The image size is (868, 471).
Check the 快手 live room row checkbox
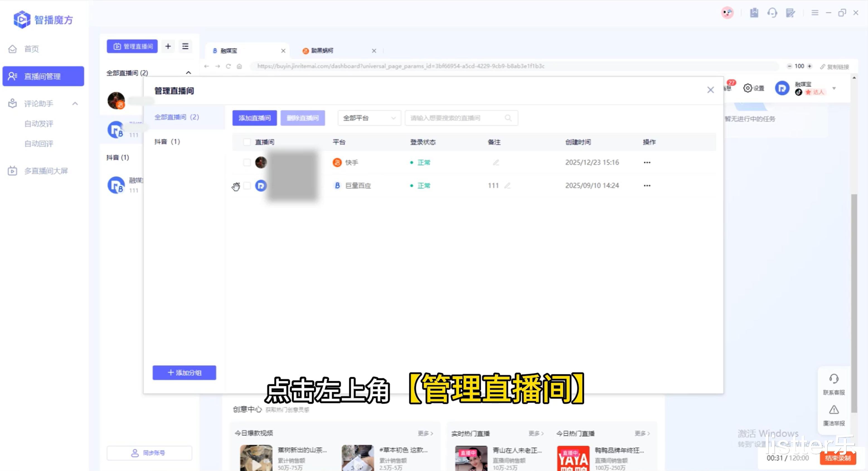point(247,162)
